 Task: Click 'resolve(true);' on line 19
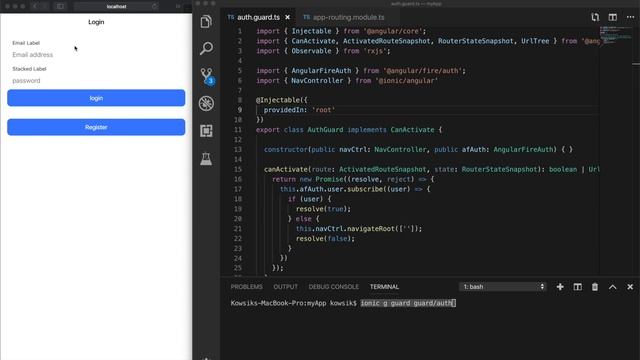point(323,209)
